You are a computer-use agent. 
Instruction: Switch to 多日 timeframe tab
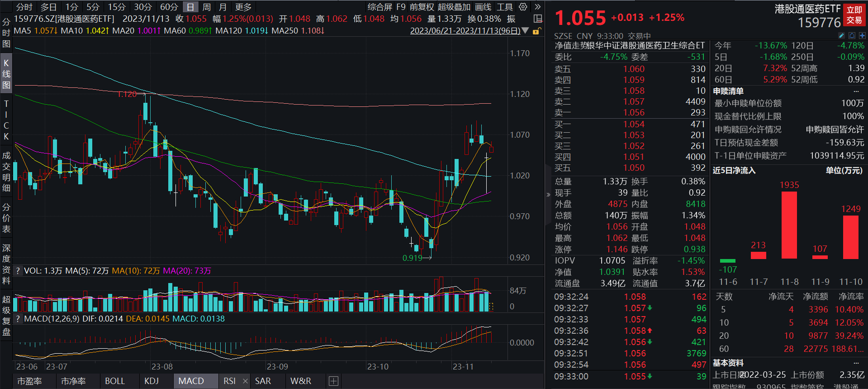click(48, 7)
